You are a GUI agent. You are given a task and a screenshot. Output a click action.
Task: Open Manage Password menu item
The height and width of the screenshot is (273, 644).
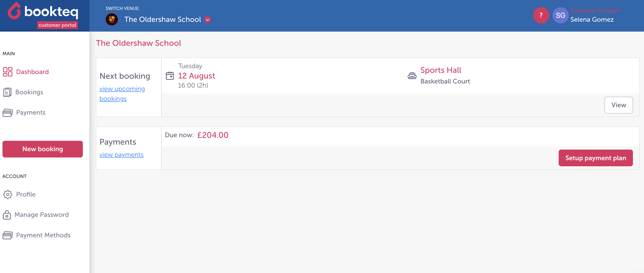42,215
